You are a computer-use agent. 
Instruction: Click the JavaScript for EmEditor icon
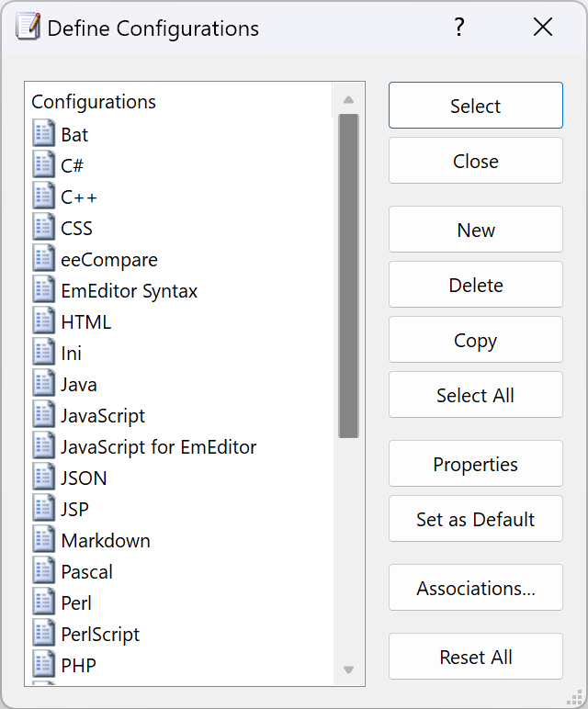[43, 445]
